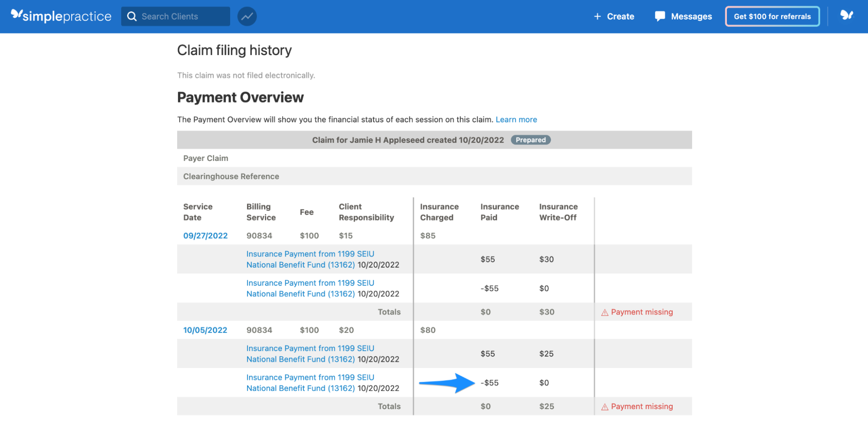Screen dimensions: 868x433
Task: Open the analytics chart icon
Action: pos(247,16)
